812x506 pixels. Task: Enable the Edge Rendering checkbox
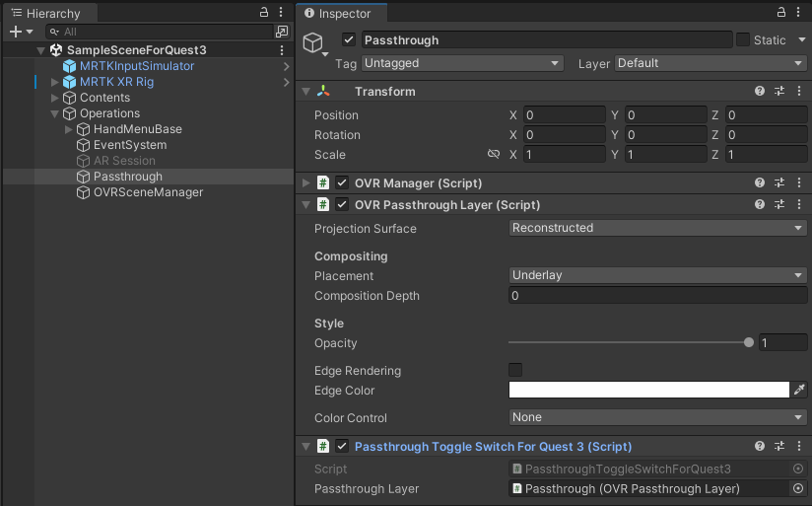515,371
